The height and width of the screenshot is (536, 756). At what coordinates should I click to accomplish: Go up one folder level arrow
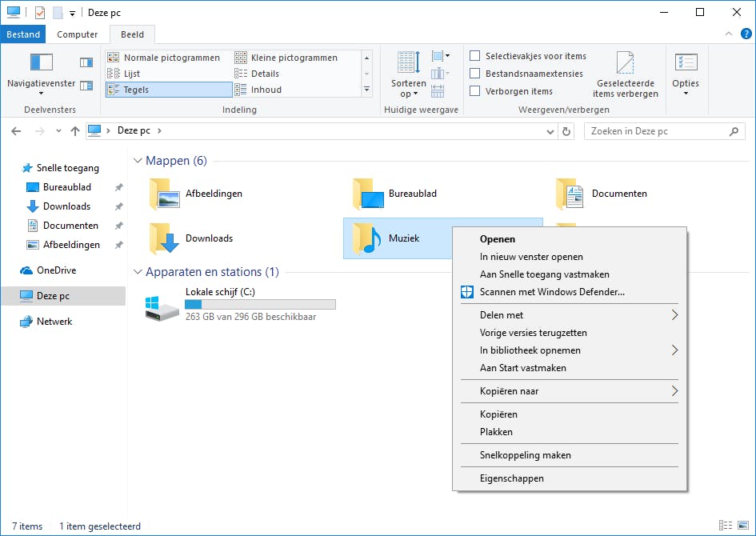(75, 131)
